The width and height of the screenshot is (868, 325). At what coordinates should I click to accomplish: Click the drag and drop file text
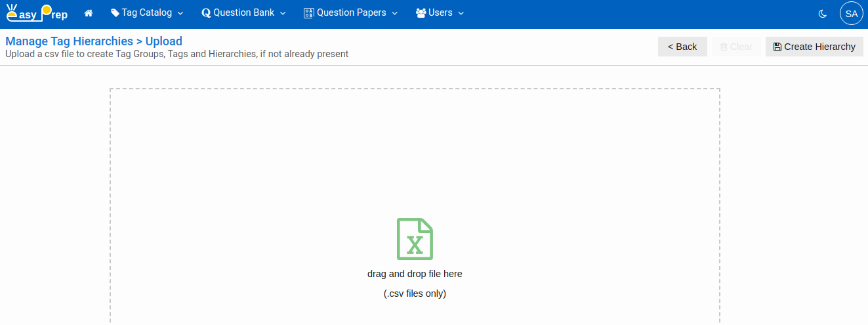pos(415,274)
